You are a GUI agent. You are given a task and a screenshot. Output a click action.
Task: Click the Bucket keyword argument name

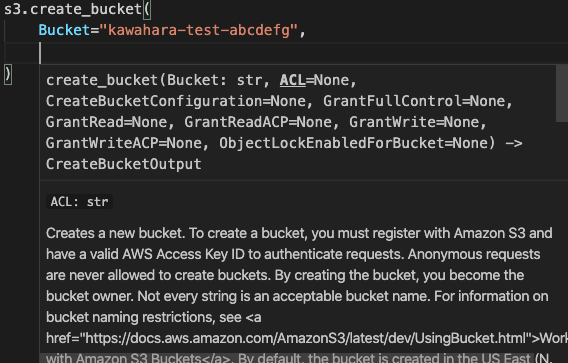click(64, 30)
